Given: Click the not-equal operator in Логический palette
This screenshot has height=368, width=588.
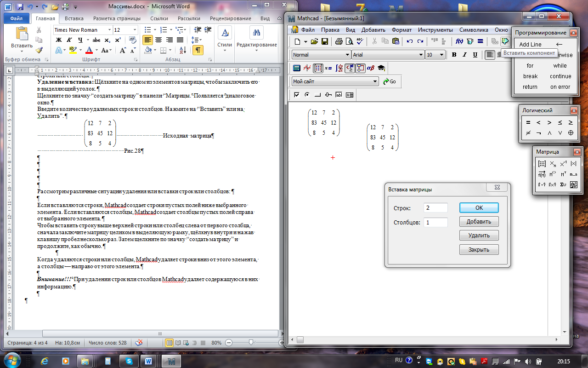Looking at the screenshot, I should 528,133.
